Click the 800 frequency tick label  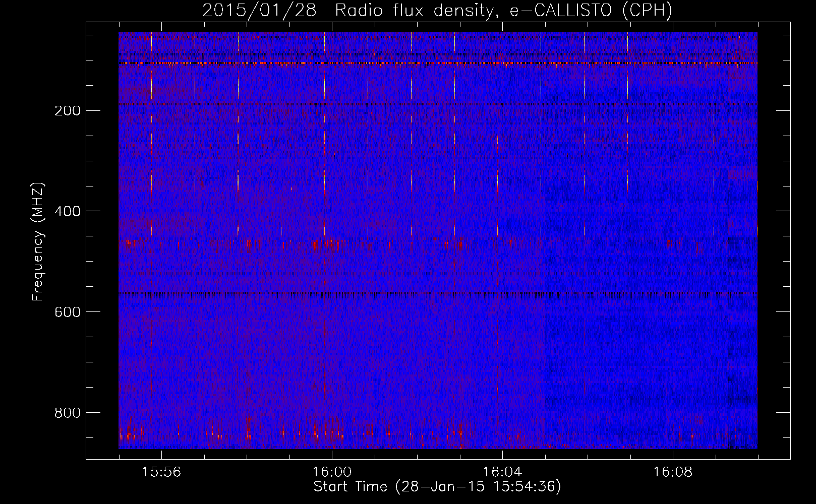tap(67, 413)
